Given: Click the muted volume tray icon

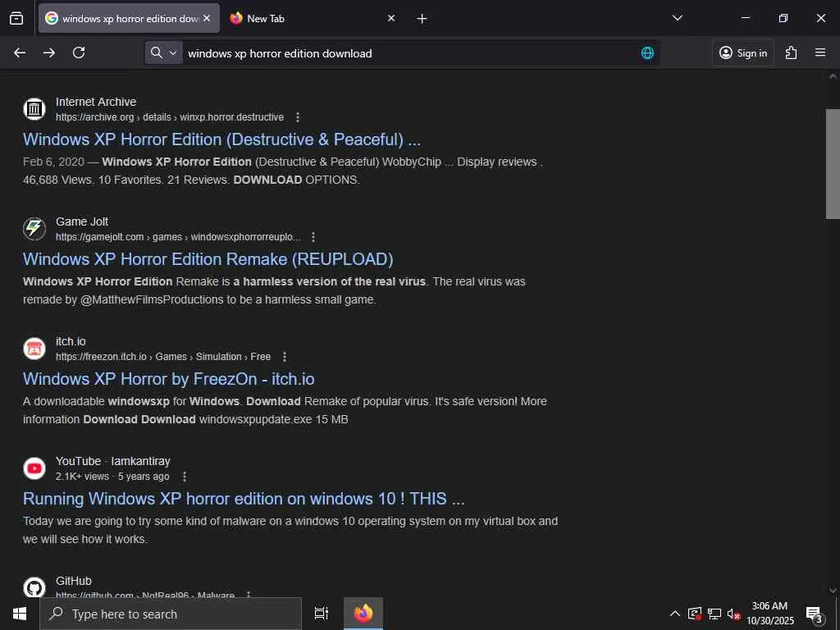Looking at the screenshot, I should click(x=733, y=614).
